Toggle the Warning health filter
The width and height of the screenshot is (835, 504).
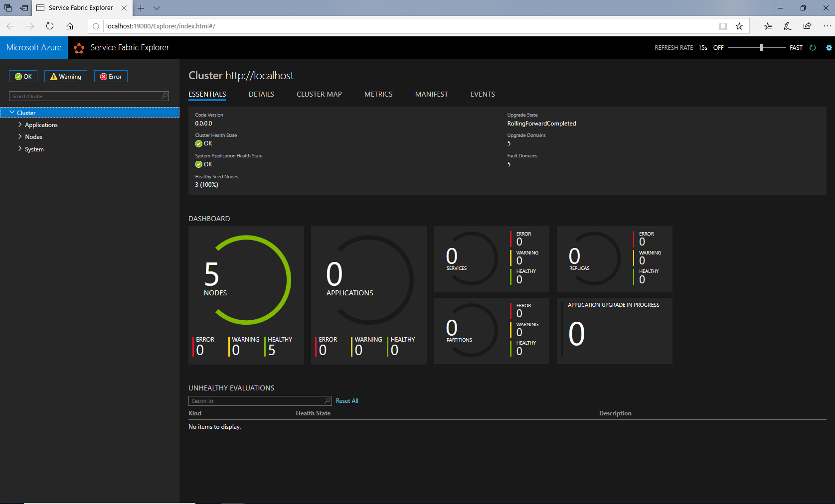[x=66, y=76]
